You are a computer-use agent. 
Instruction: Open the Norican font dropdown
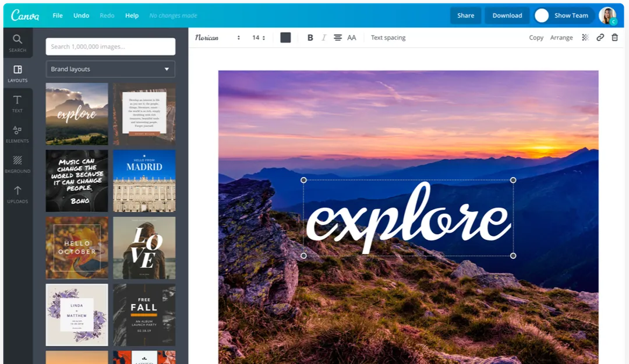coord(217,37)
